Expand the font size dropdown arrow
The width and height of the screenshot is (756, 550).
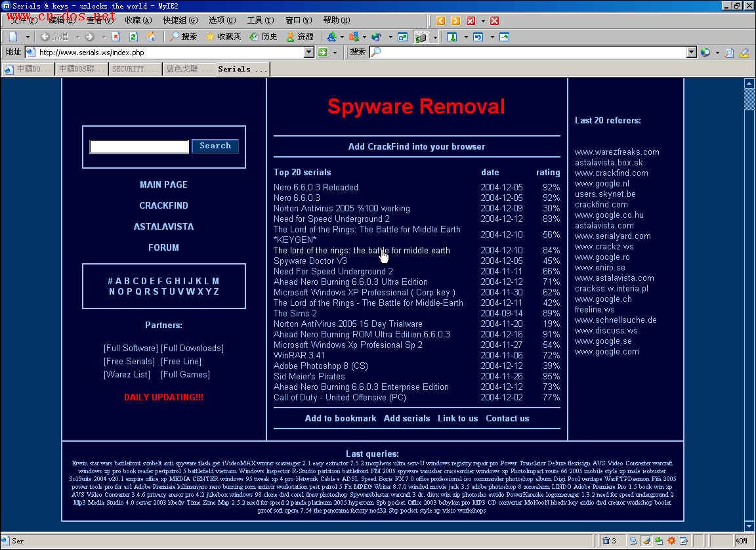click(x=342, y=37)
